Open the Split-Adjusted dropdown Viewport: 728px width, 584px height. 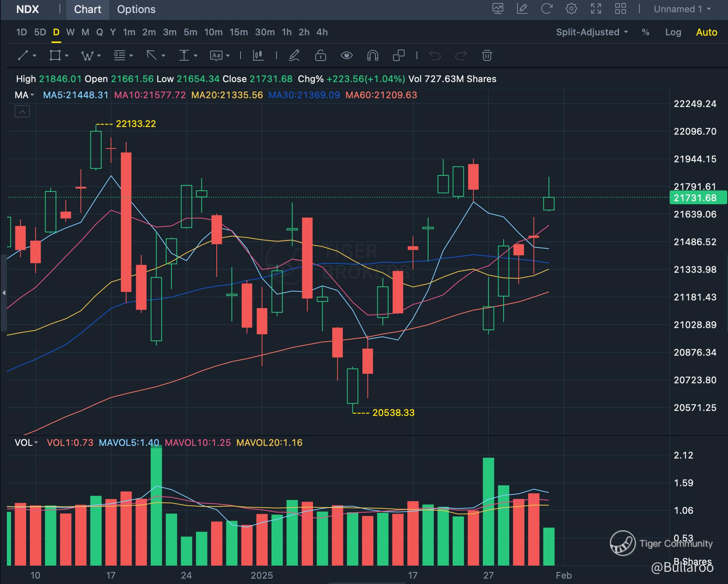[592, 32]
